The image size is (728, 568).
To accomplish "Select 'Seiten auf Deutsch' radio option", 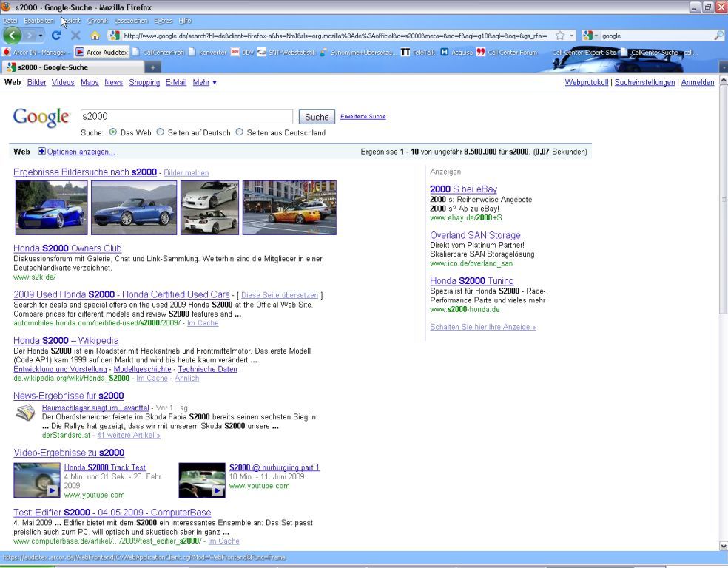I will click(161, 132).
